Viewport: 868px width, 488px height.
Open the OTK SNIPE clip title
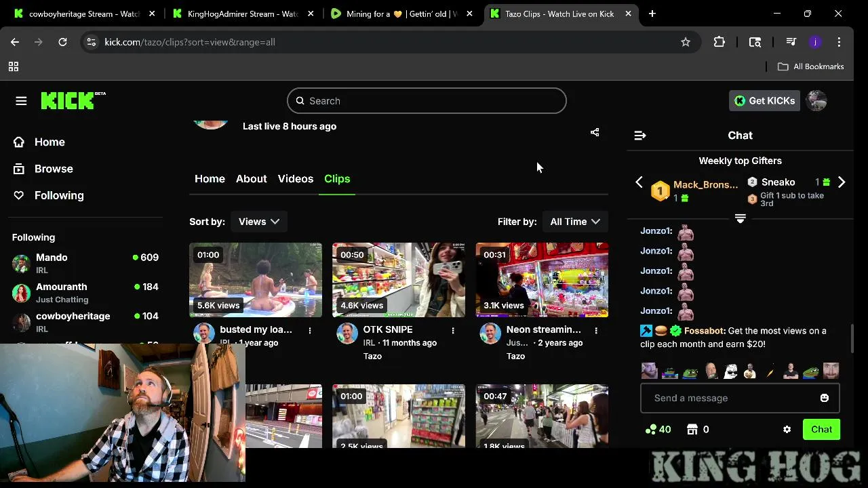[388, 329]
